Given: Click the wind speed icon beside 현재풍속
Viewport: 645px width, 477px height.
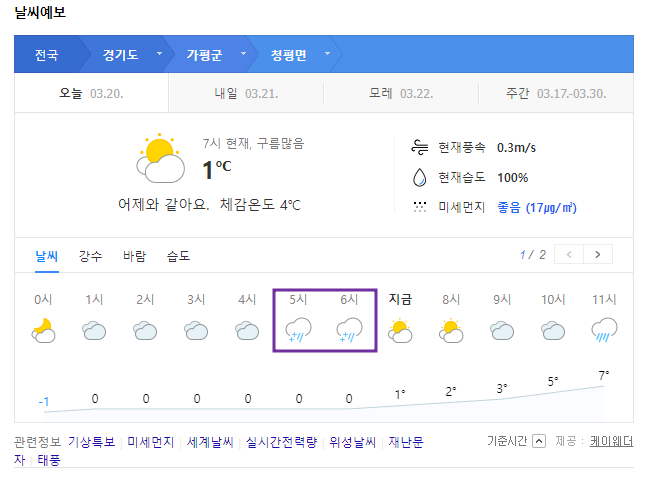Looking at the screenshot, I should 420,147.
